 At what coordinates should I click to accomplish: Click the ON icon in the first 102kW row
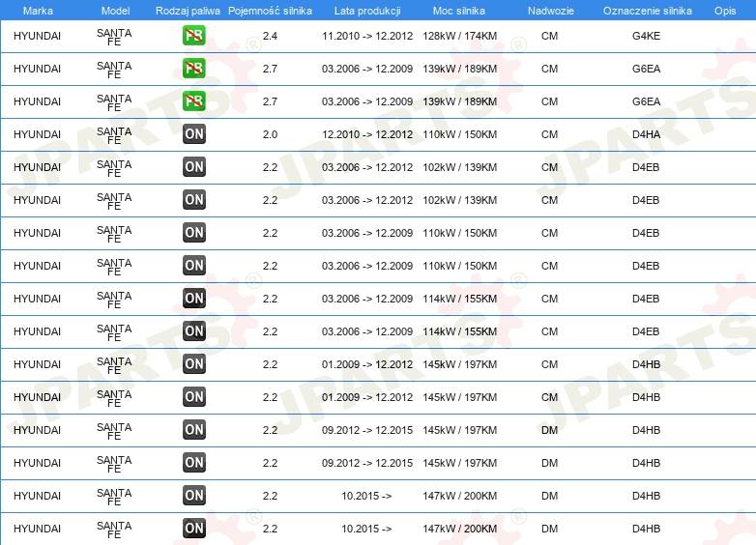coord(193,167)
